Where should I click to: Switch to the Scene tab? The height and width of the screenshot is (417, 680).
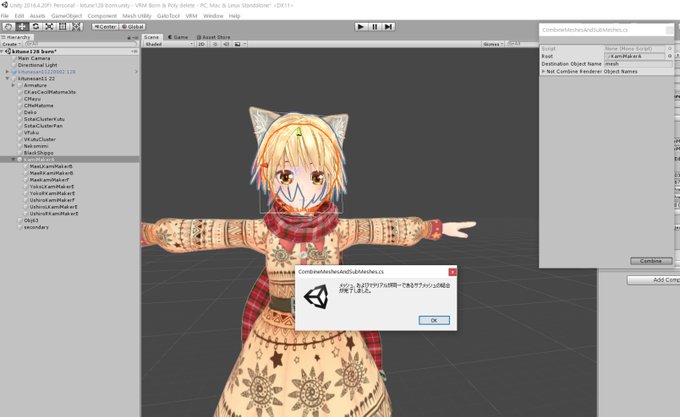click(x=152, y=37)
